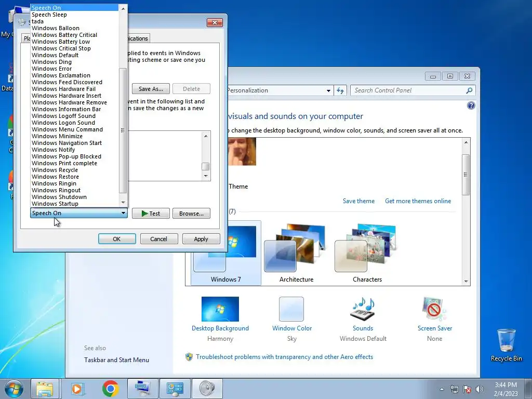
Task: Click the taskbar clock showing 3:44 PM
Action: [x=506, y=389]
